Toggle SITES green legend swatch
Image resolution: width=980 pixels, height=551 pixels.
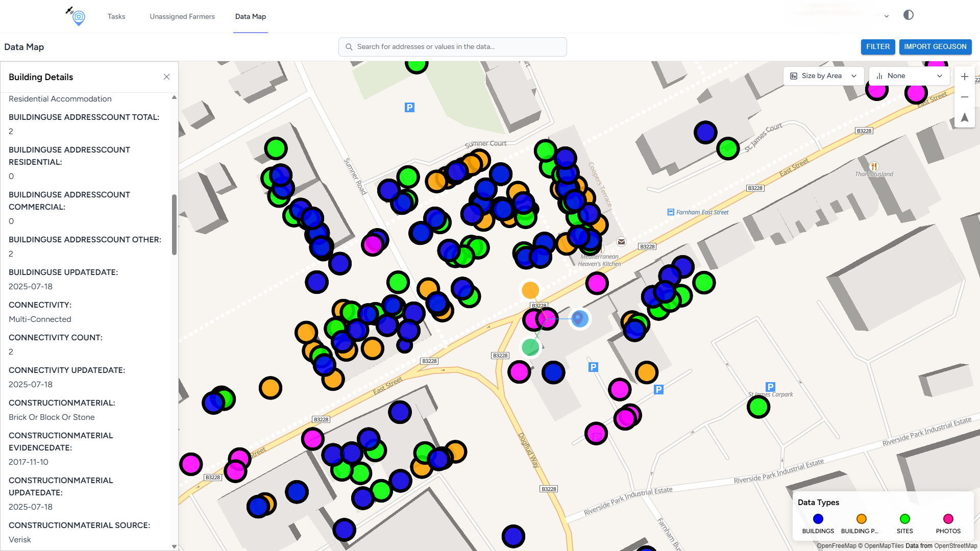[x=904, y=519]
